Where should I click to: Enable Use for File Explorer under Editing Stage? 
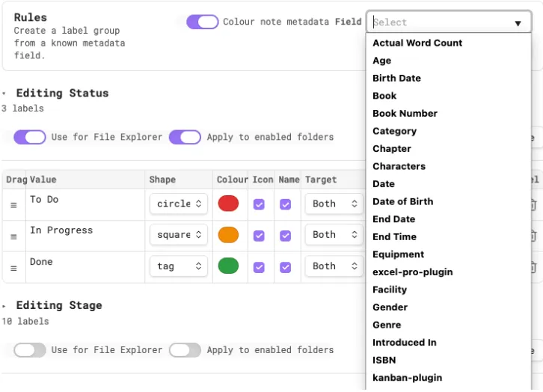tap(30, 350)
